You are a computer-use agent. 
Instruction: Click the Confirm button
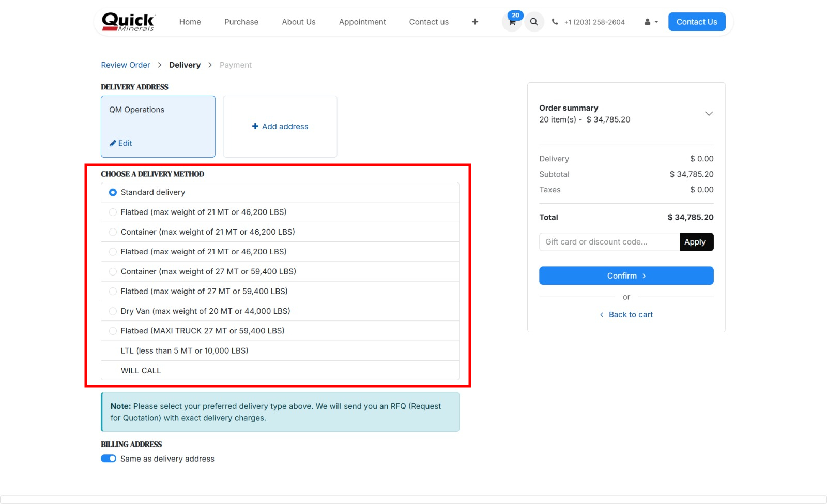pos(626,276)
